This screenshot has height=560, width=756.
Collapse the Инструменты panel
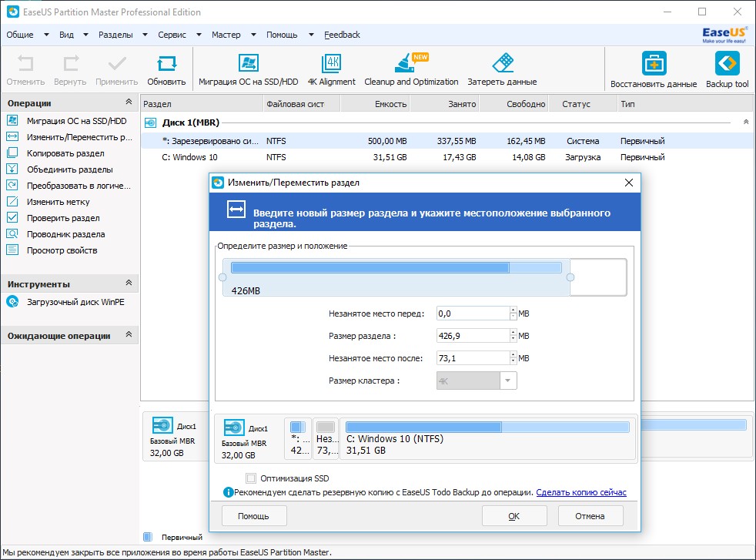129,283
